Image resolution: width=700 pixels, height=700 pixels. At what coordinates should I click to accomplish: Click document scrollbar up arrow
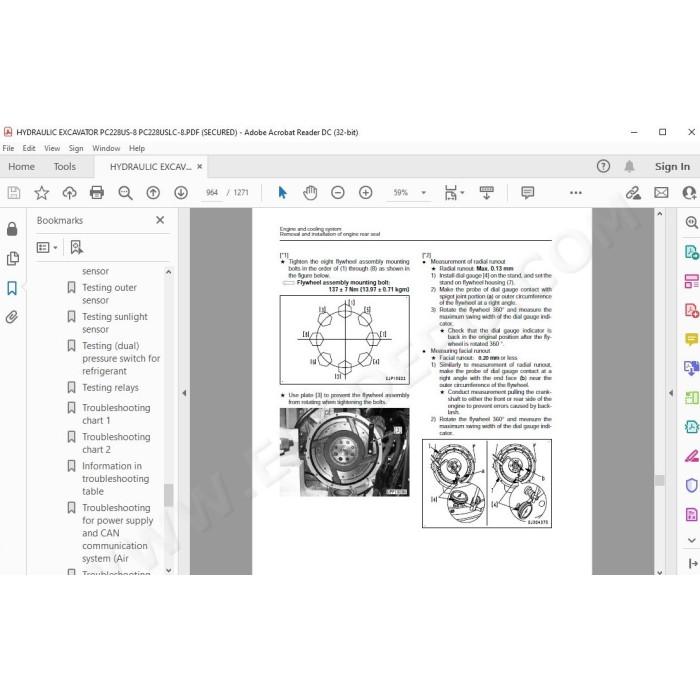[x=660, y=214]
